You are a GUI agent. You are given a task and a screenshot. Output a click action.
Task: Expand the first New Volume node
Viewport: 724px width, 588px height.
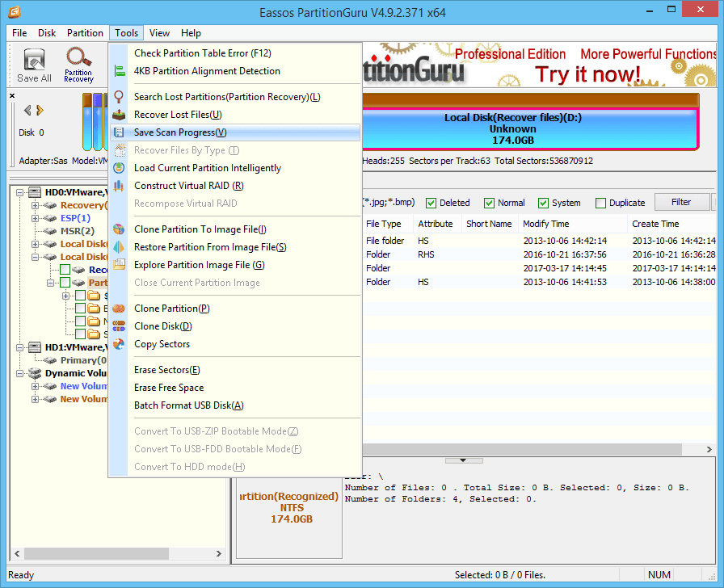click(x=35, y=386)
